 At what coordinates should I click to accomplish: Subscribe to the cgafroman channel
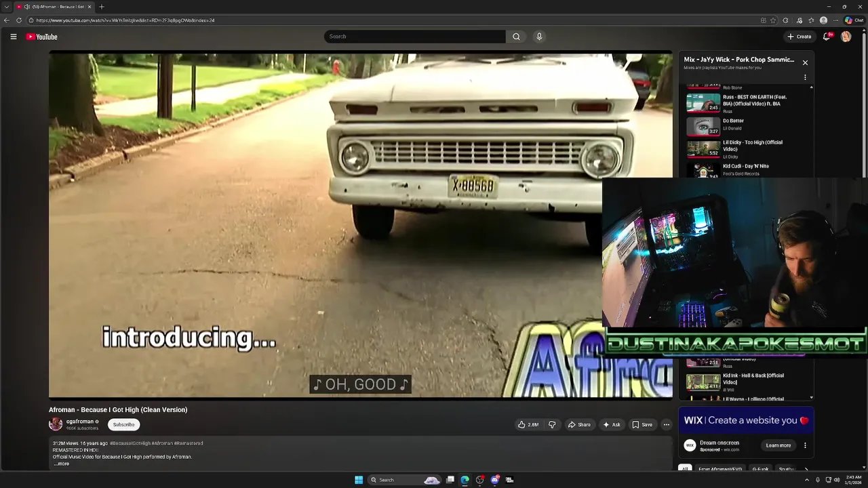tap(123, 424)
